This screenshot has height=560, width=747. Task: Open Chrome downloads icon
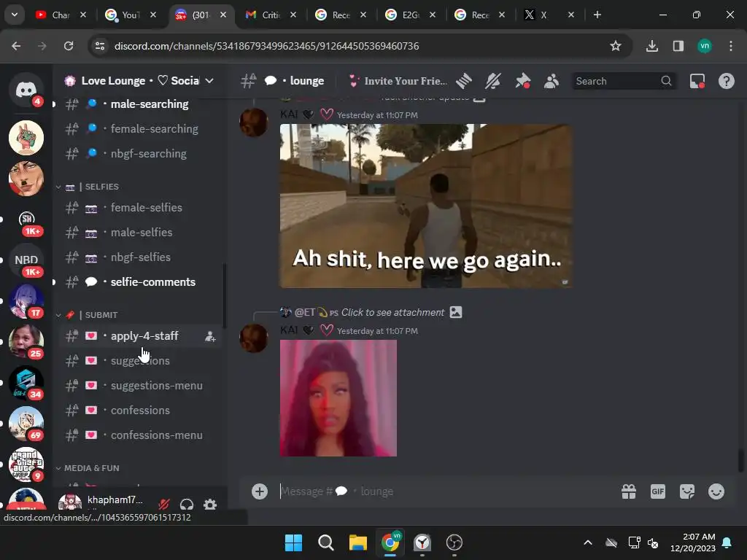click(x=652, y=46)
